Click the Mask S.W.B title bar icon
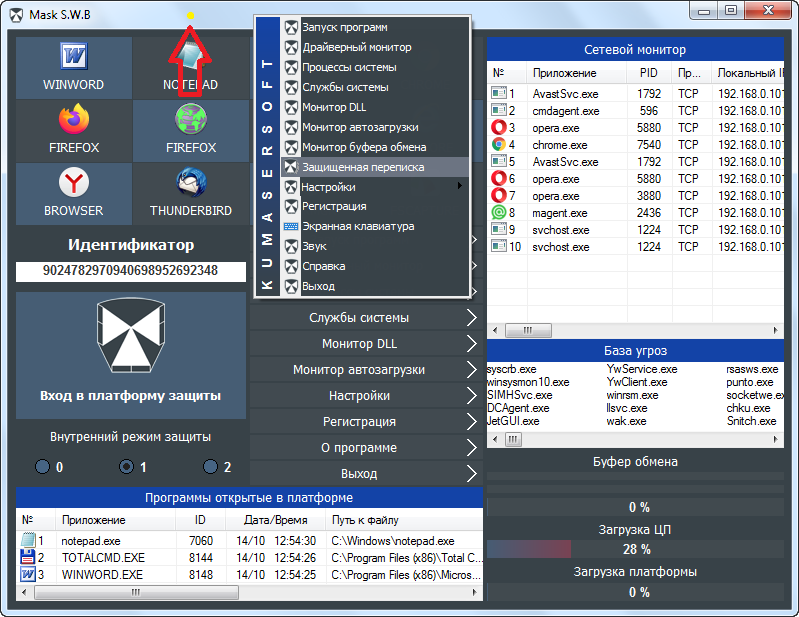The width and height of the screenshot is (799, 617). (16, 15)
